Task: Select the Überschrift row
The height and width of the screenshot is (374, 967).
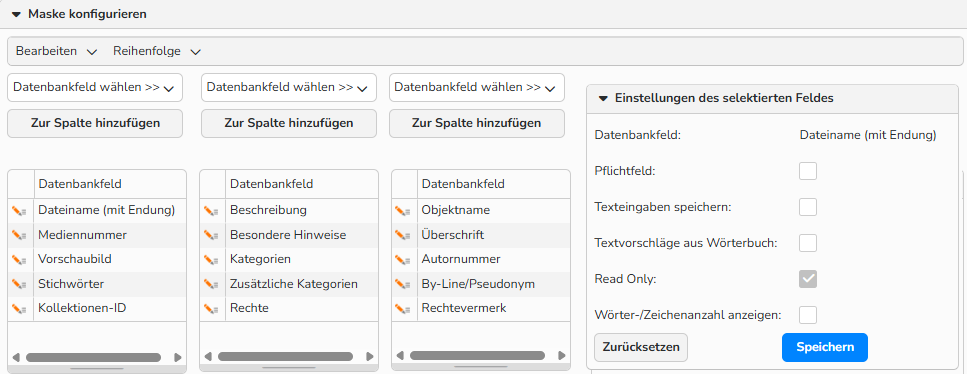Action: click(x=481, y=235)
